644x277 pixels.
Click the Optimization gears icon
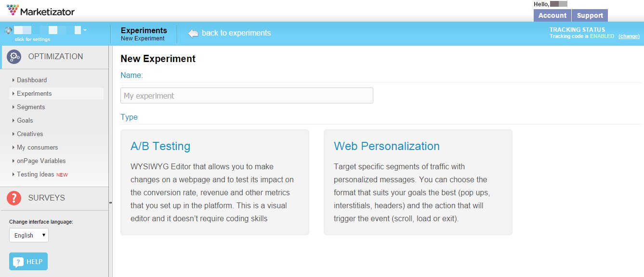point(14,57)
